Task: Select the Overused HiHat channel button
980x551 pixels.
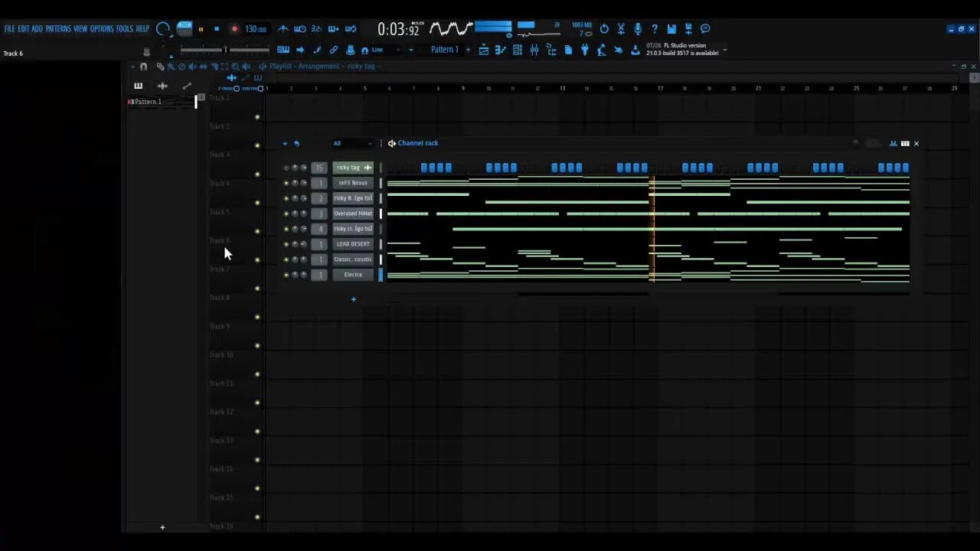Action: pos(353,214)
